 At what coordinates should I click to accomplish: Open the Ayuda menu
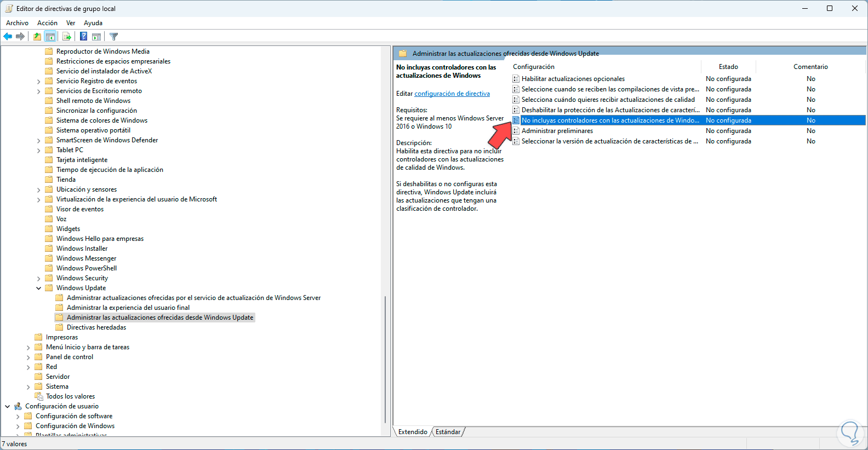click(x=93, y=23)
